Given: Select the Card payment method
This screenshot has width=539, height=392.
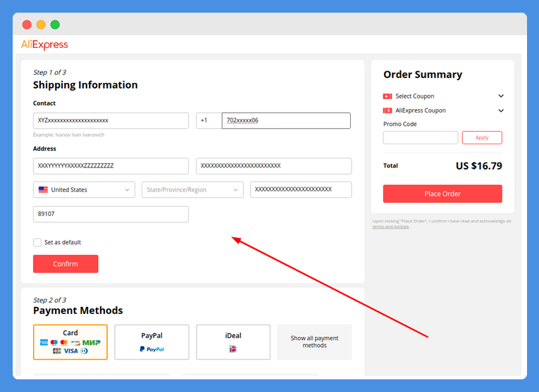Looking at the screenshot, I should (70, 342).
